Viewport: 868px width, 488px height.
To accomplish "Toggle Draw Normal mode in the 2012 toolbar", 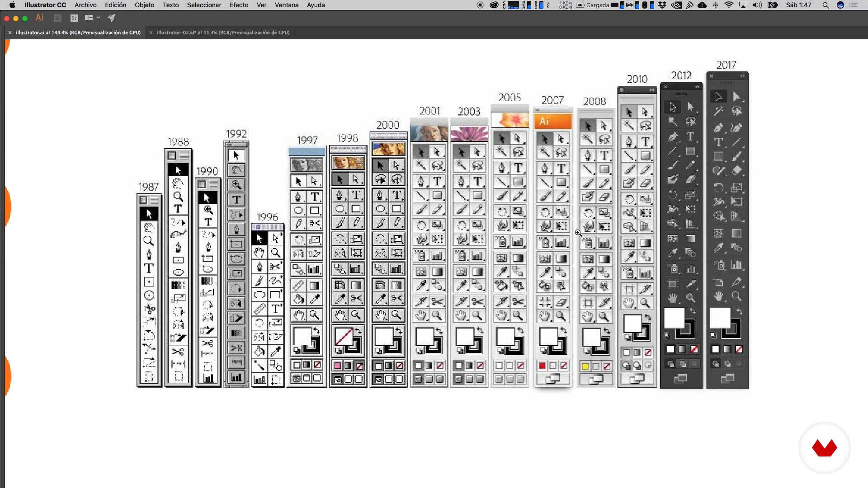I will 670,364.
